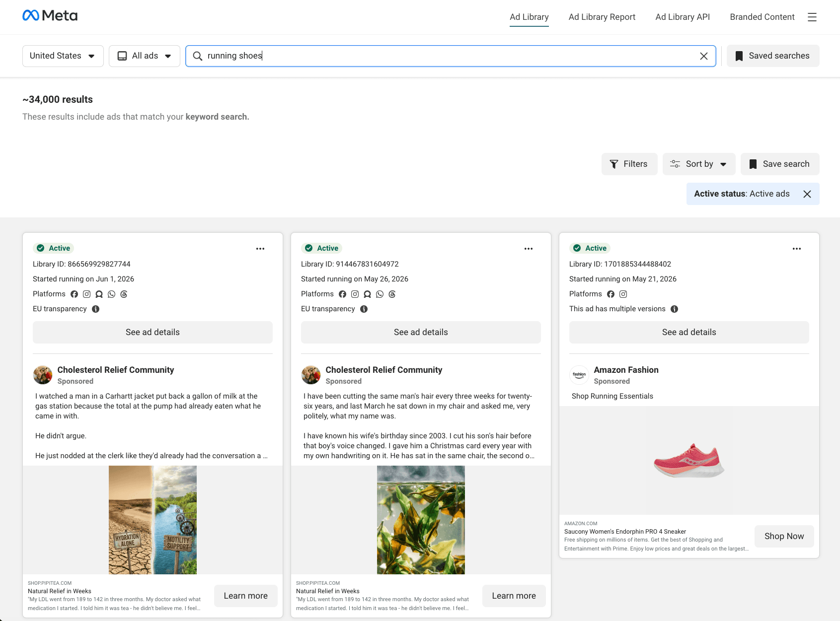Open the pink Saucony sneaker image
Screen dimensions: 840x621
[x=689, y=460]
